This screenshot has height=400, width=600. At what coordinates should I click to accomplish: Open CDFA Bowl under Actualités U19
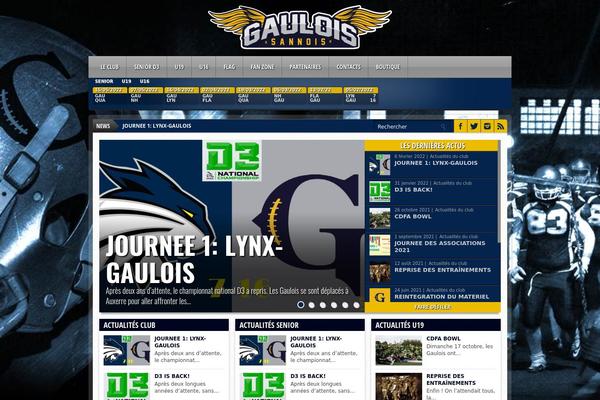coord(443,339)
